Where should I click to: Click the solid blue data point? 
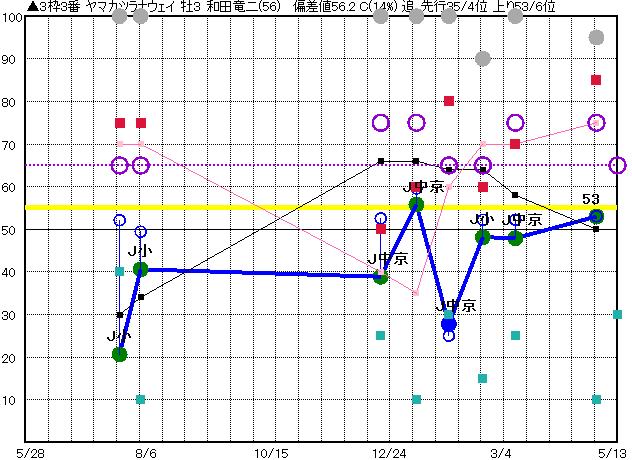click(449, 324)
